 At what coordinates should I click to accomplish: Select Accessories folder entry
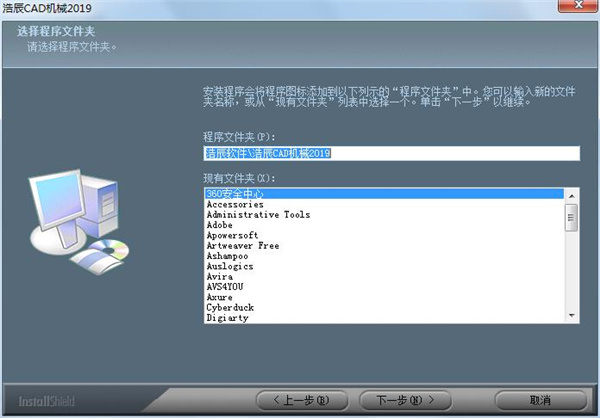pyautogui.click(x=384, y=204)
